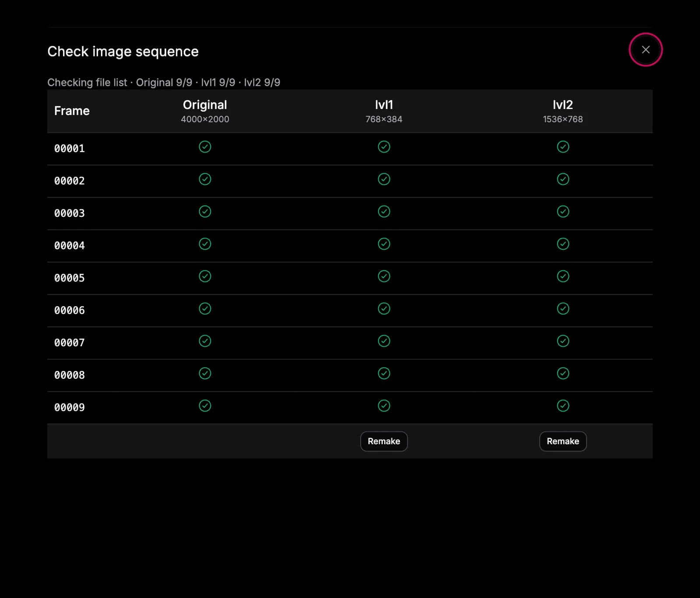This screenshot has width=700, height=598.
Task: Select frame number 00004
Action: [69, 246]
